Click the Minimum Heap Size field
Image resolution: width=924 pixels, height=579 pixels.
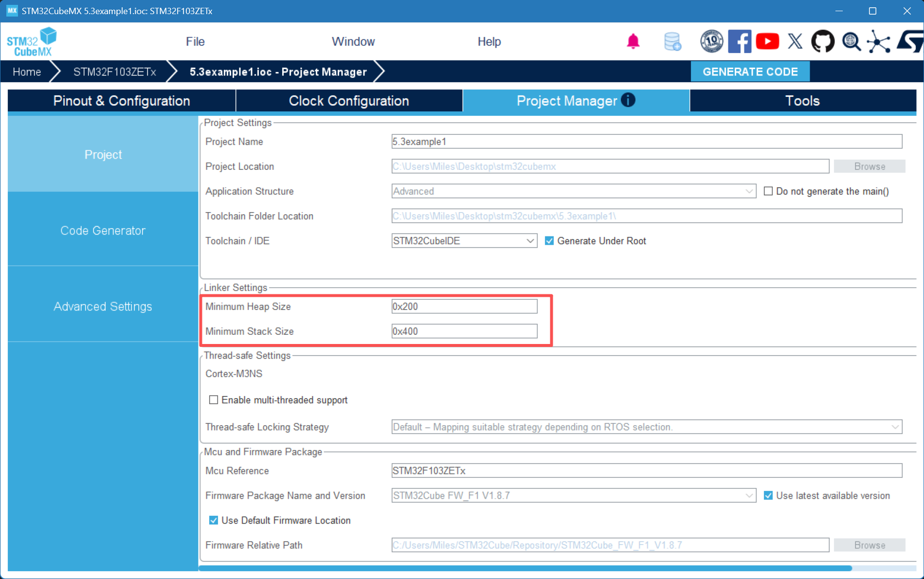point(464,307)
